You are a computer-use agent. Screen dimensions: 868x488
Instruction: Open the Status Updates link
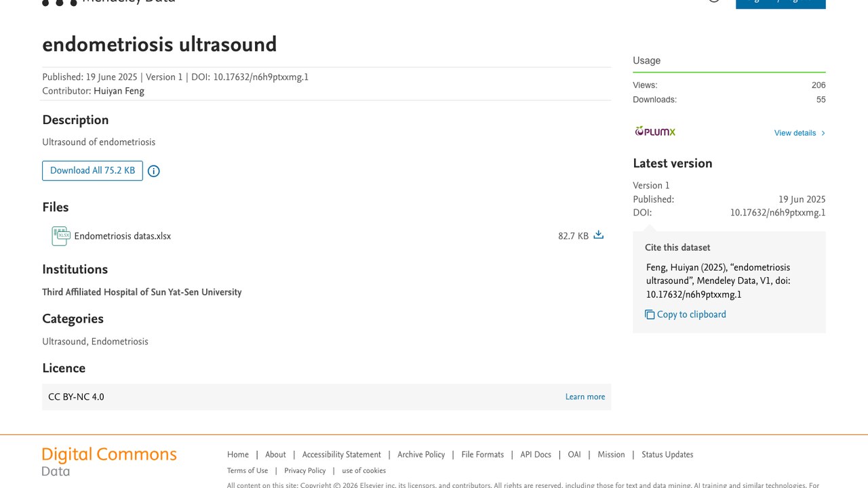coord(667,455)
